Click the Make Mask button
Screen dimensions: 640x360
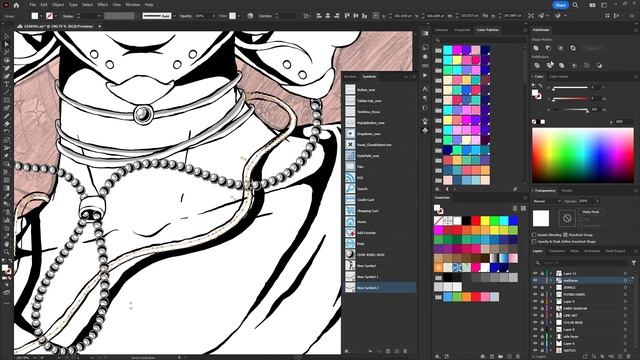click(x=591, y=212)
